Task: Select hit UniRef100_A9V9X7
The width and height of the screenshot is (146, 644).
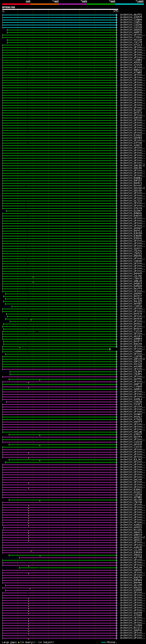Action: click(131, 63)
